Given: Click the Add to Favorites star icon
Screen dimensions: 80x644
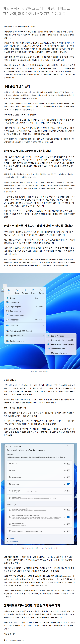Looking at the screenshot, I should 7,315.
